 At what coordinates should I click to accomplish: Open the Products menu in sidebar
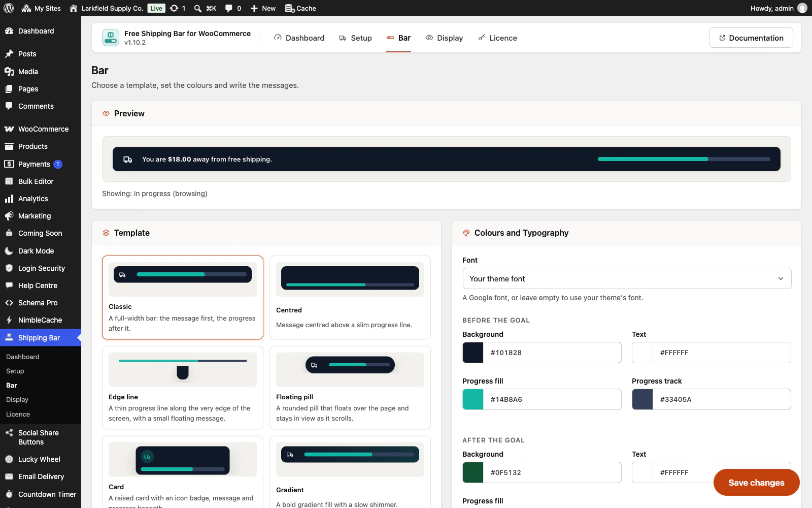click(x=33, y=146)
